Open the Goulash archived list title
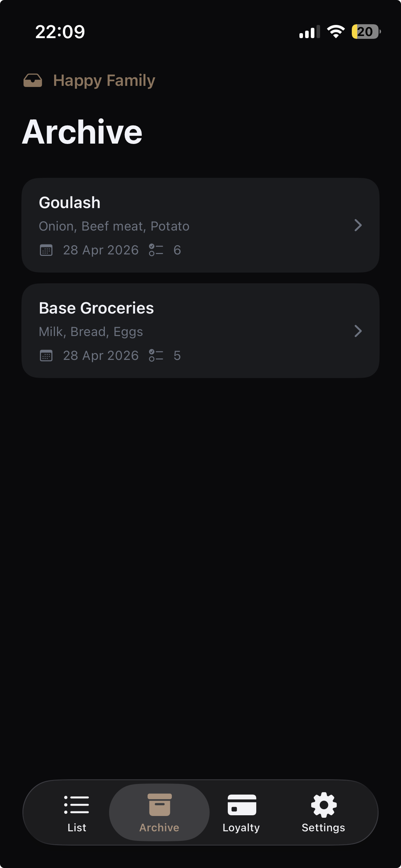The height and width of the screenshot is (868, 401). pyautogui.click(x=70, y=203)
